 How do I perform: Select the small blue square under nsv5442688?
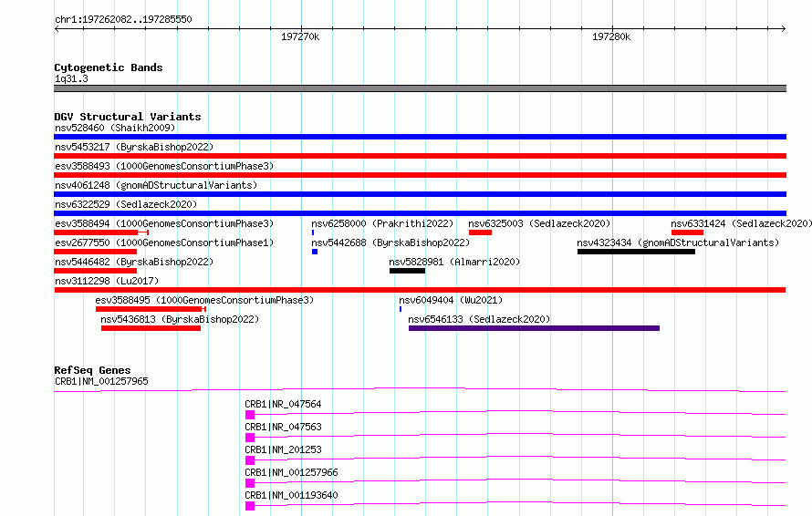[x=315, y=252]
